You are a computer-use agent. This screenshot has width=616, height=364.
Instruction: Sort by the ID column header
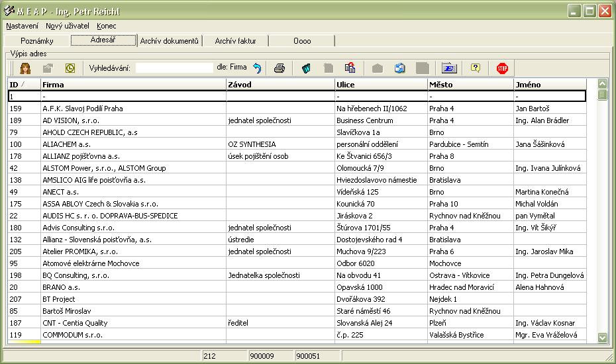pos(24,85)
